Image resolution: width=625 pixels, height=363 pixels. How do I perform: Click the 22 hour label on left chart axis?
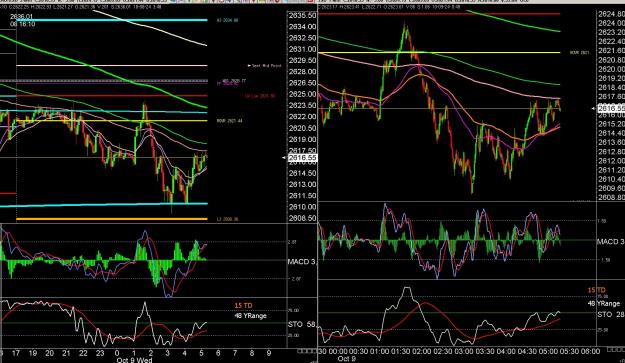83,353
